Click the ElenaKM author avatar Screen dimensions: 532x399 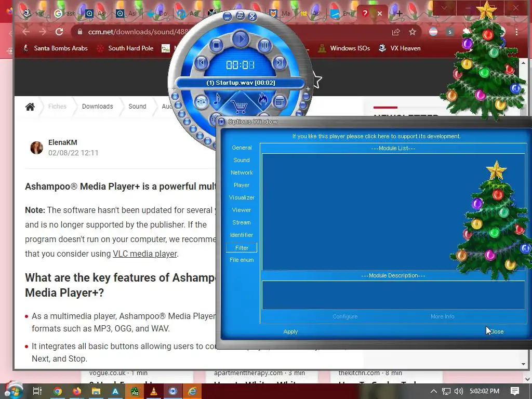pos(37,148)
